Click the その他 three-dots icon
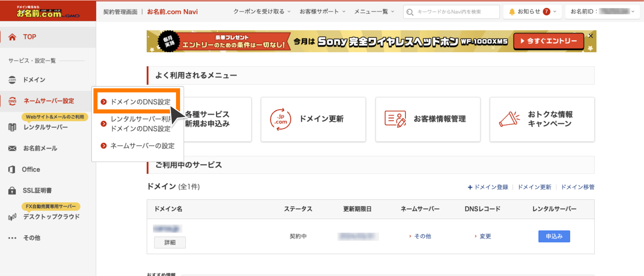 12,238
